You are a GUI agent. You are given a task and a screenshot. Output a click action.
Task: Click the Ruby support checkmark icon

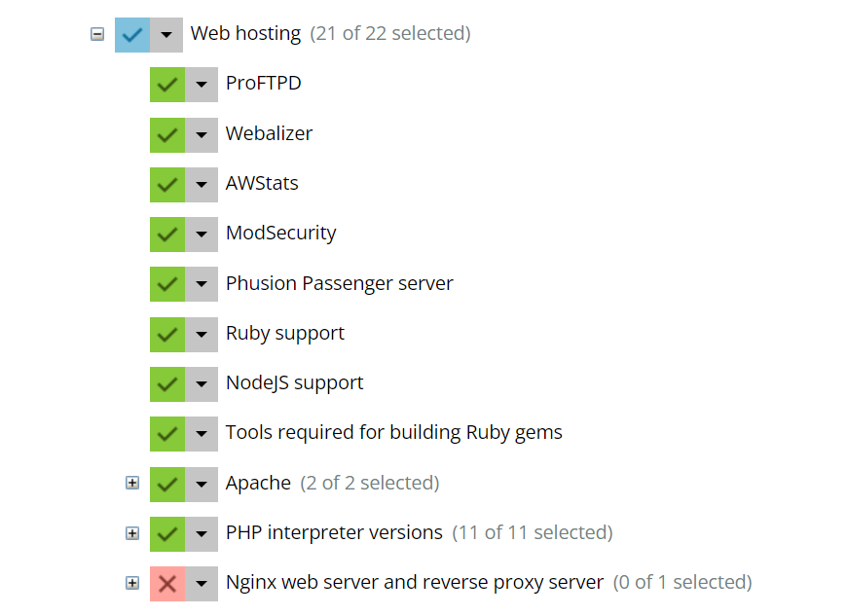[167, 334]
